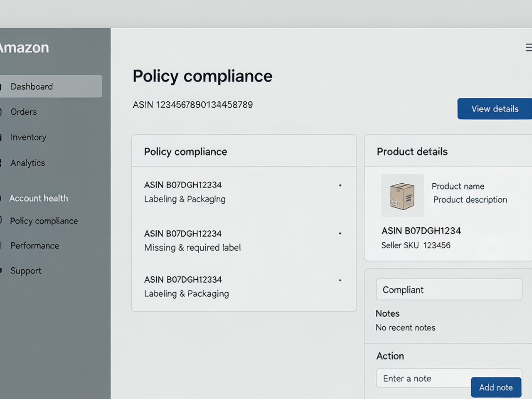Open the Dashboard sidebar item
The height and width of the screenshot is (399, 532).
(x=50, y=86)
